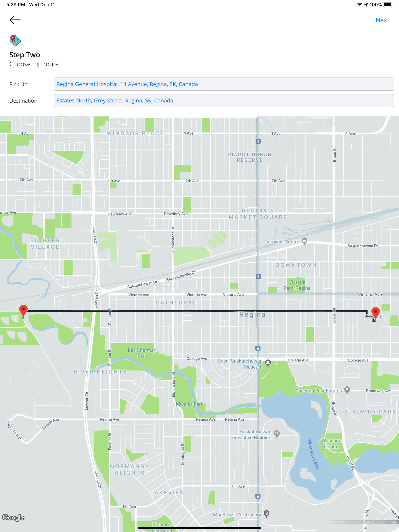
Task: Tap the Les Sherman Park label
Action: (142, 353)
